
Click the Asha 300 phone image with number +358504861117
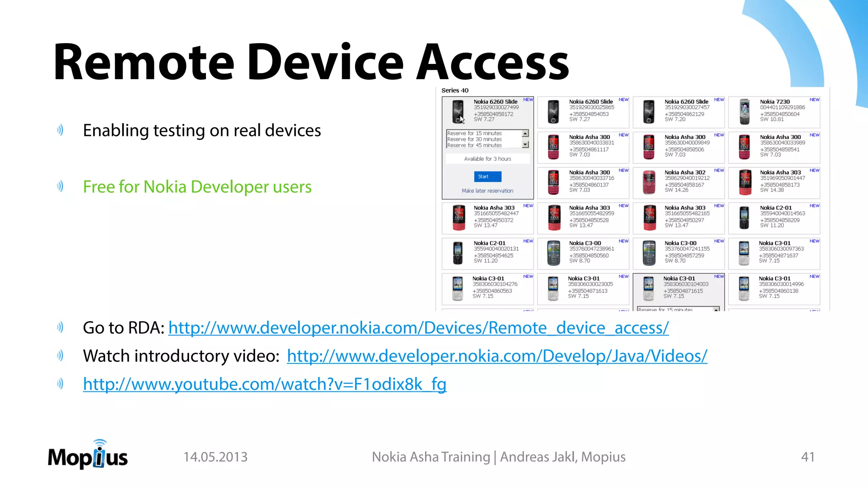[553, 147]
